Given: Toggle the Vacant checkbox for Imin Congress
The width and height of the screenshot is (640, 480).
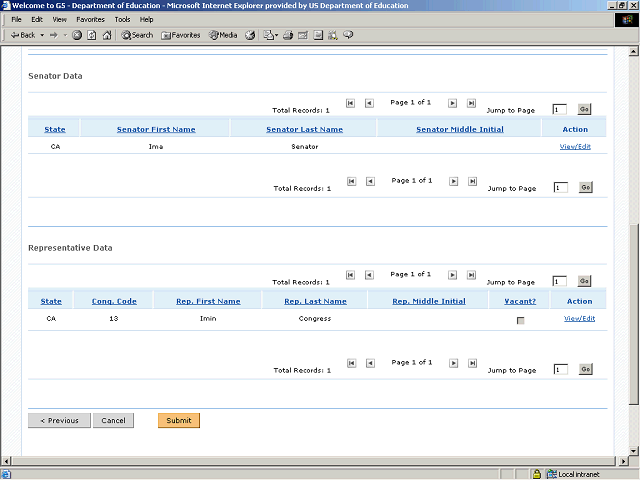Looking at the screenshot, I should [x=520, y=320].
